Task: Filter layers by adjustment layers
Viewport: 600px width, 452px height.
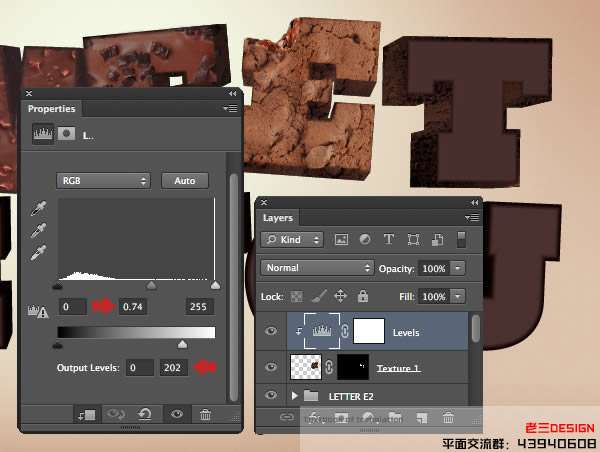Action: [x=365, y=240]
